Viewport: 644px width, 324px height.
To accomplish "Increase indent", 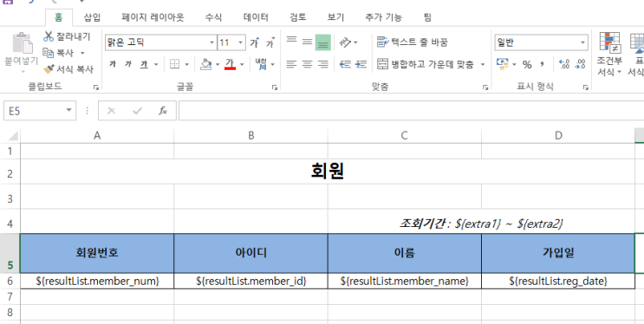I will (x=361, y=64).
